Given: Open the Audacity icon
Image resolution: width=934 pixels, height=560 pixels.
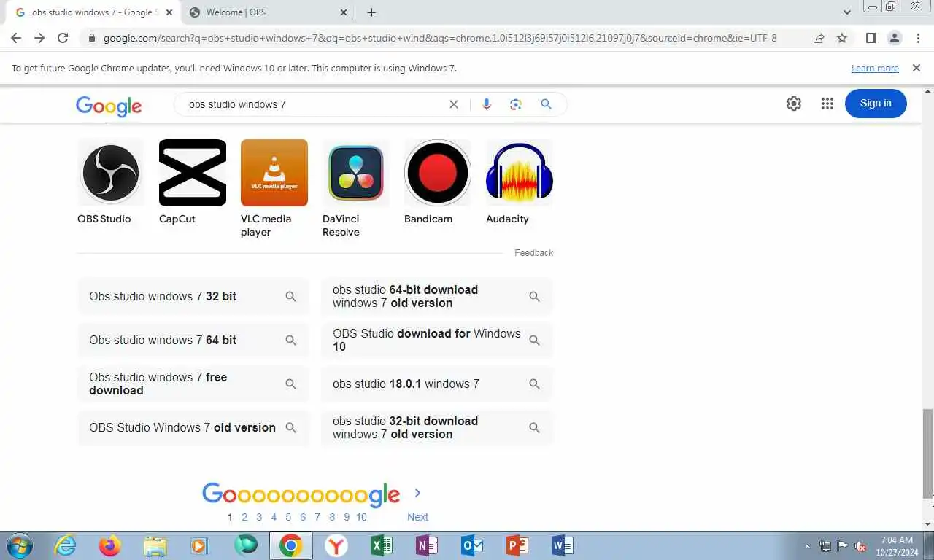Looking at the screenshot, I should click(x=520, y=173).
